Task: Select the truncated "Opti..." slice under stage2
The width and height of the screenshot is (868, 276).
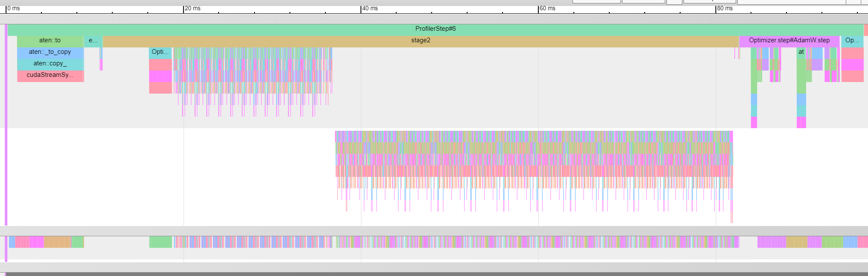Action: point(161,52)
